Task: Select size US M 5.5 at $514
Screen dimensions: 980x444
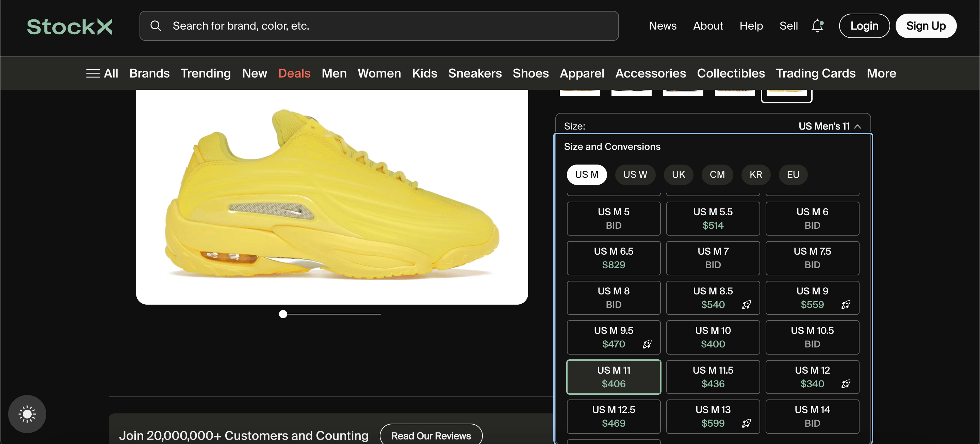Action: coord(713,219)
